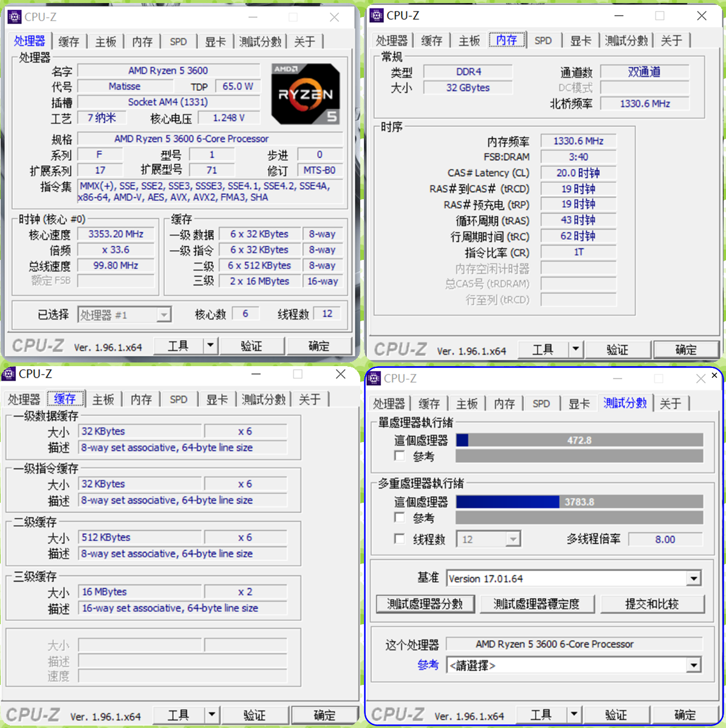Expand 工具 arrow in the benchmark window

click(x=575, y=713)
